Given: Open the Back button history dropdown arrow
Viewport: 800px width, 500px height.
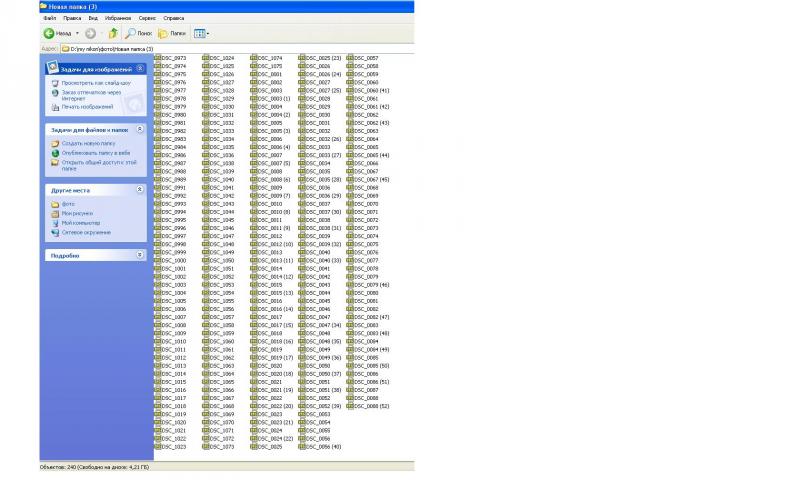Looking at the screenshot, I should click(x=78, y=34).
